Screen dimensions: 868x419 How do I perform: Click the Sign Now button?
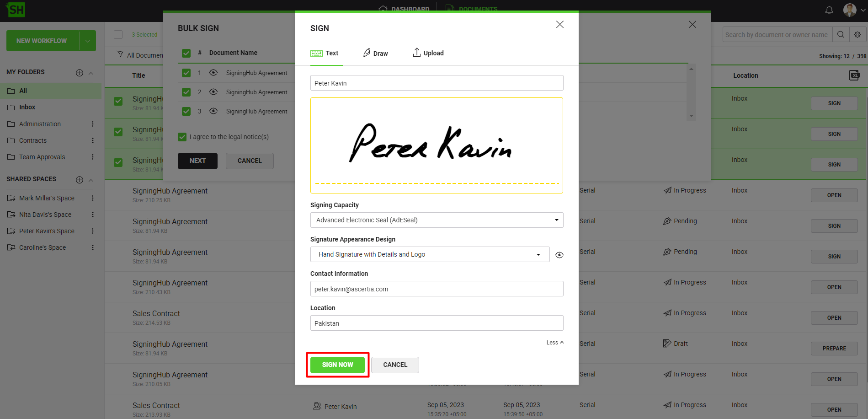click(337, 365)
